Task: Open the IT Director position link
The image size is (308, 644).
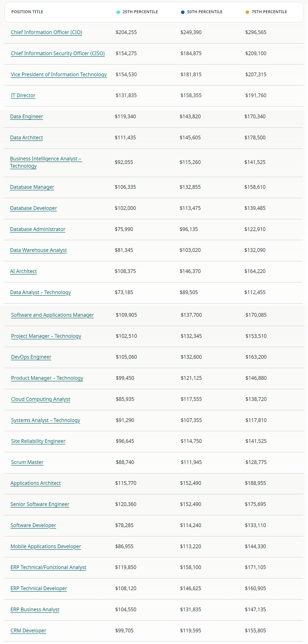Action: coord(23,95)
